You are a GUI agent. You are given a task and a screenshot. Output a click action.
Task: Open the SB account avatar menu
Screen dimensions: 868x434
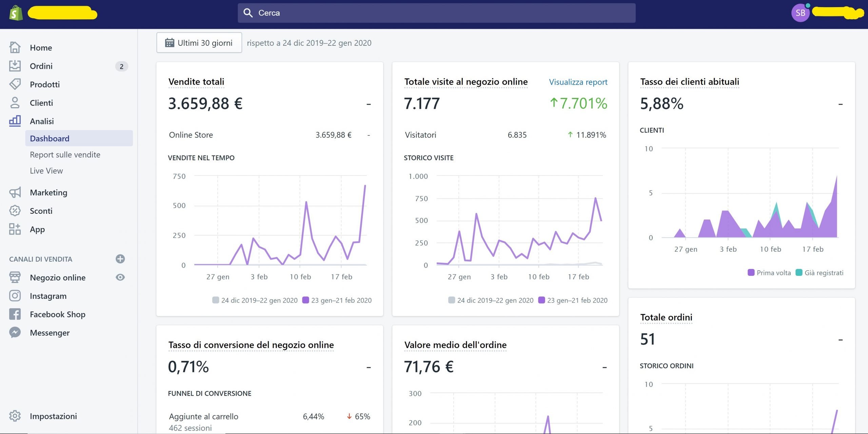800,13
